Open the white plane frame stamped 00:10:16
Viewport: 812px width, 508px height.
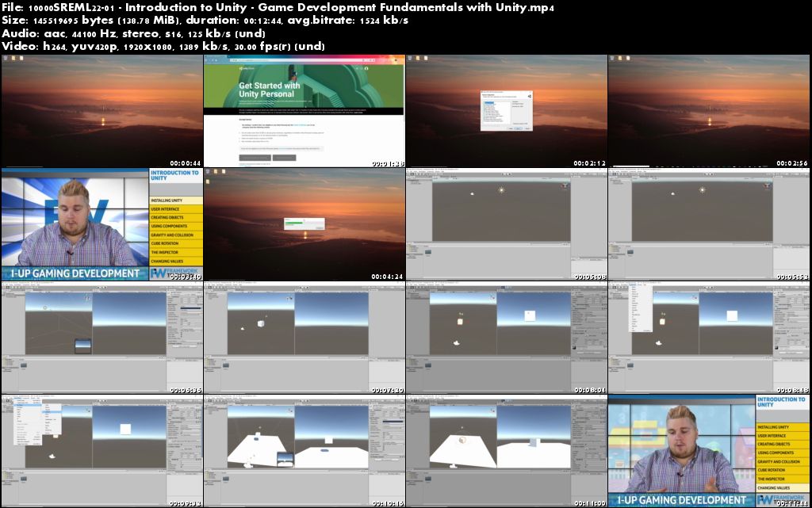[304, 451]
